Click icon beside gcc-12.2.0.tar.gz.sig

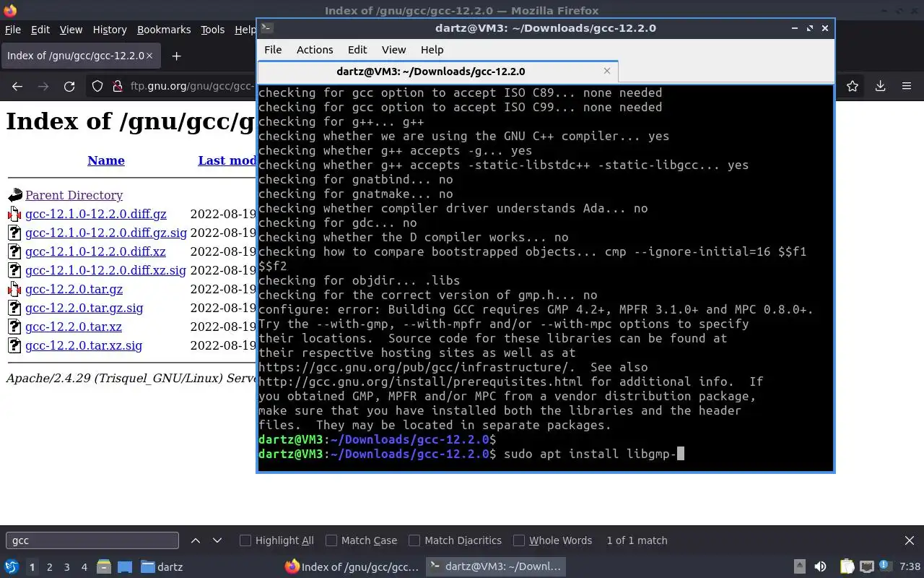click(x=15, y=308)
